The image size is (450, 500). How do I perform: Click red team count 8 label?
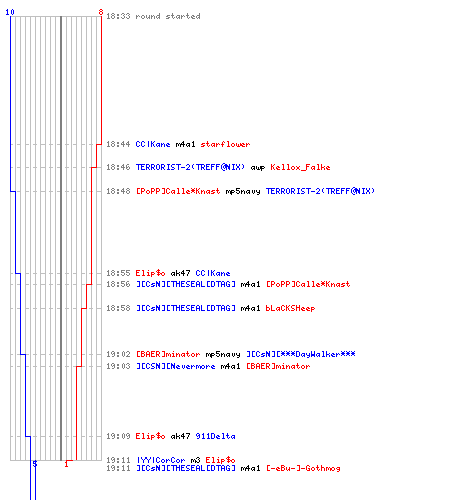click(101, 12)
